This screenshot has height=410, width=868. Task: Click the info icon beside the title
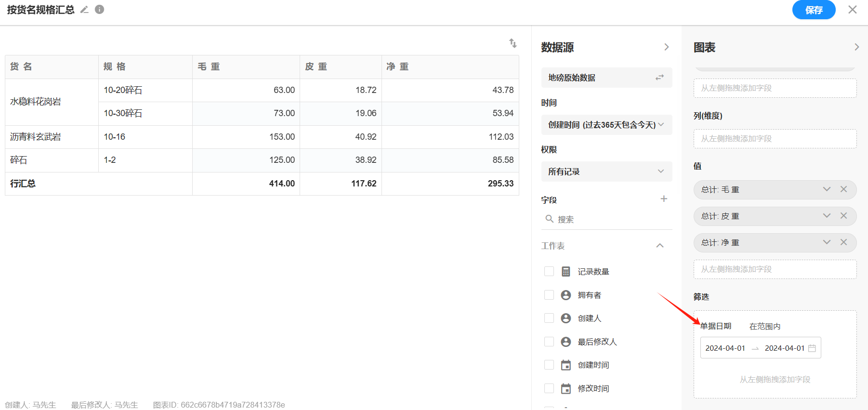pos(100,10)
